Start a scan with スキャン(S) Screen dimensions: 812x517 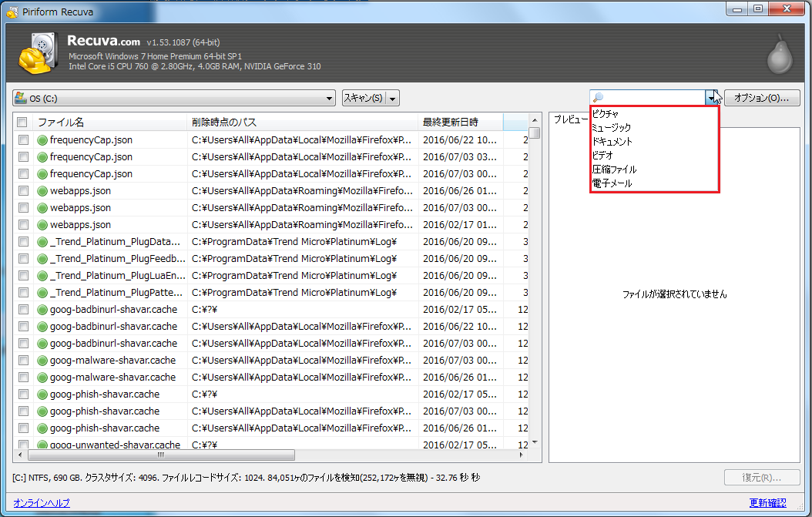pyautogui.click(x=364, y=98)
